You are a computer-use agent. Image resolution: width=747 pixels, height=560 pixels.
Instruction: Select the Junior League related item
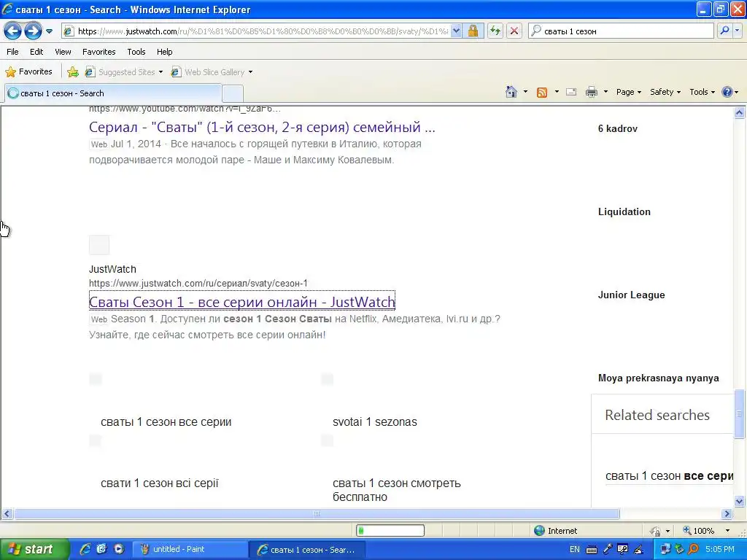631,295
